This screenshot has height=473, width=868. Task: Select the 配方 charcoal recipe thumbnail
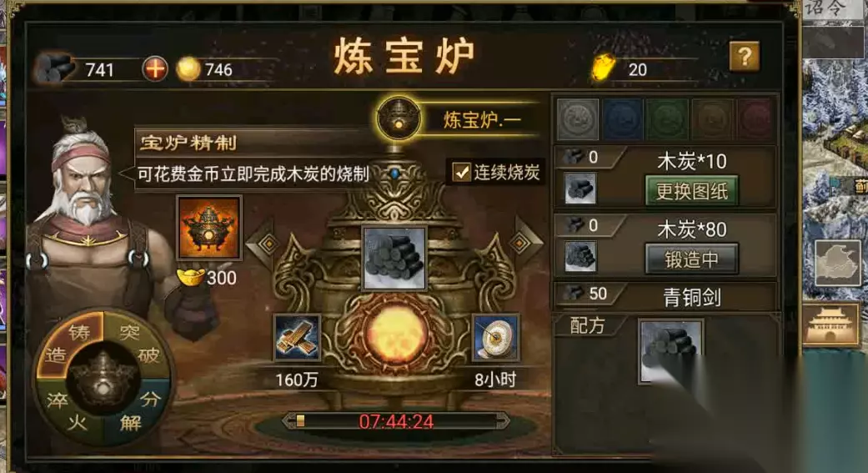click(x=671, y=351)
